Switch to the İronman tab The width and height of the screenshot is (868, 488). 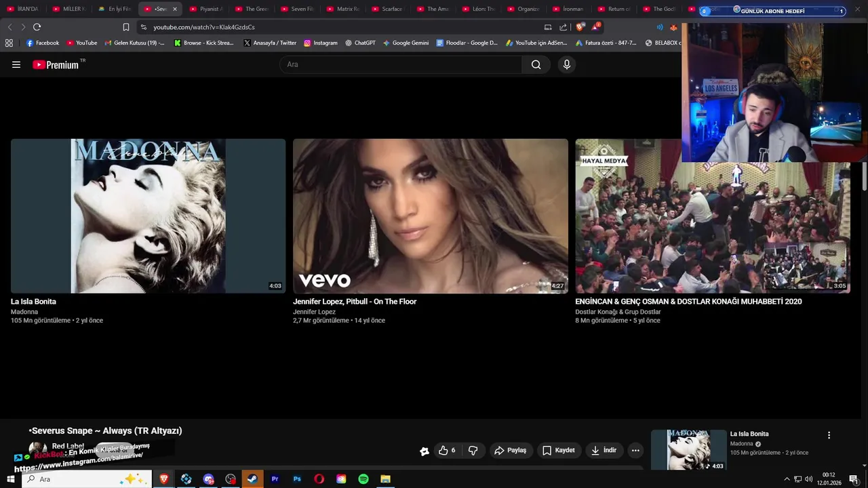point(569,9)
